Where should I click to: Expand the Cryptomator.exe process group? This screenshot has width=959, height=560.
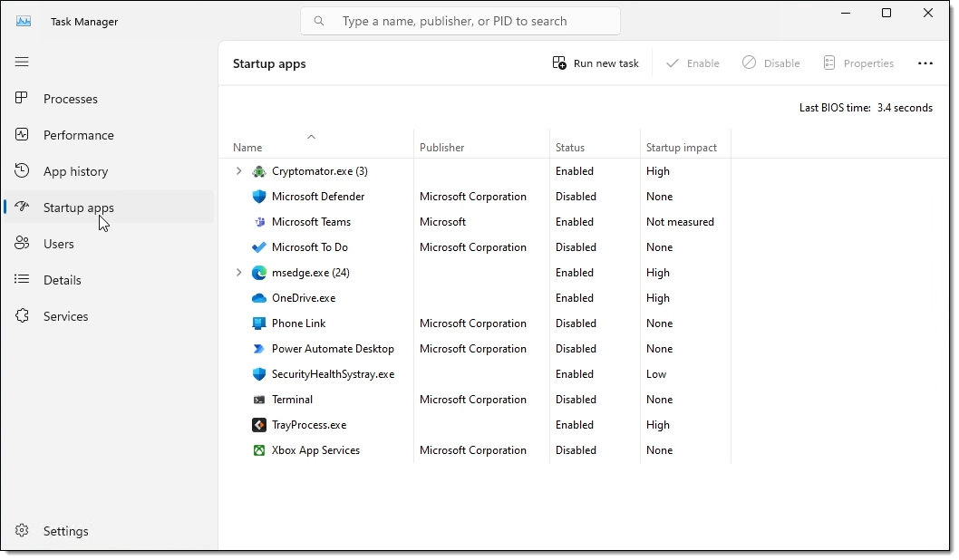coord(239,171)
